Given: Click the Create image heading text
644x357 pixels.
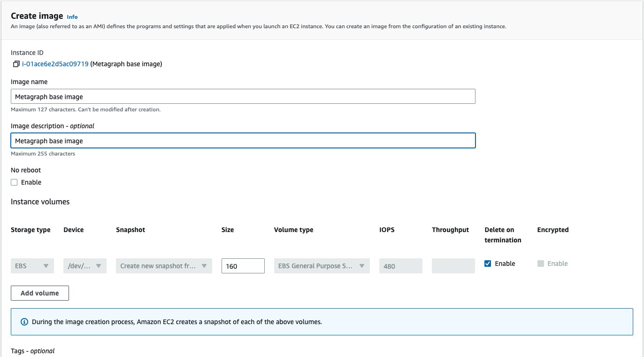Looking at the screenshot, I should coord(37,16).
